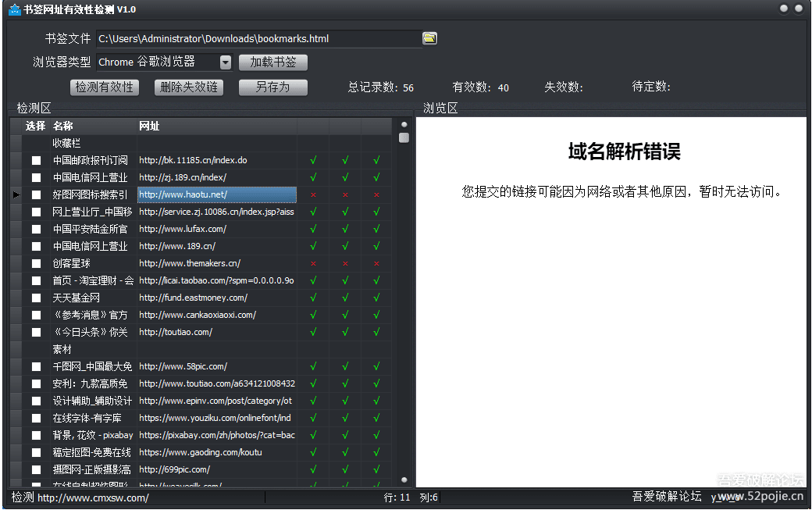Image resolution: width=812 pixels, height=510 pixels.
Task: Check the box for 中国邮政报刊订阅
Action: (36, 161)
